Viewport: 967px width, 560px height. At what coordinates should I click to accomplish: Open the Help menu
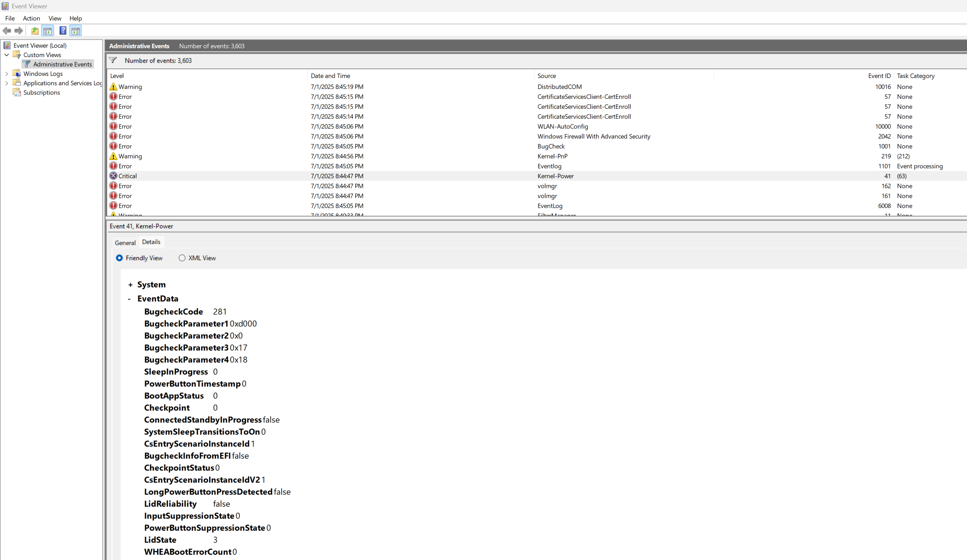click(76, 18)
